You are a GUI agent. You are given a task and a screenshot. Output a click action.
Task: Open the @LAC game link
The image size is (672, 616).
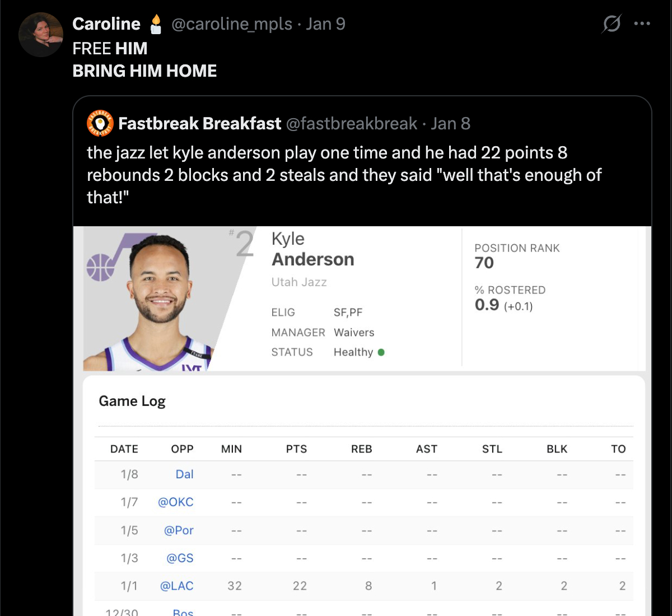tap(177, 586)
